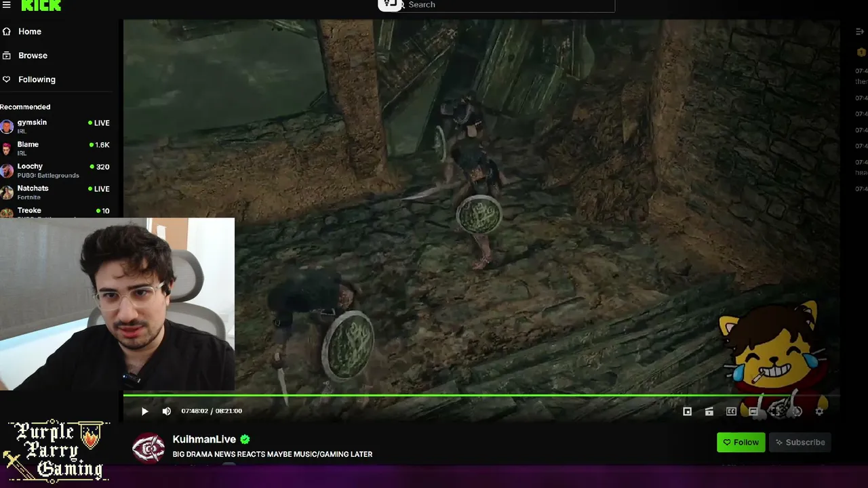
Task: Toggle mini player mode
Action: point(687,411)
